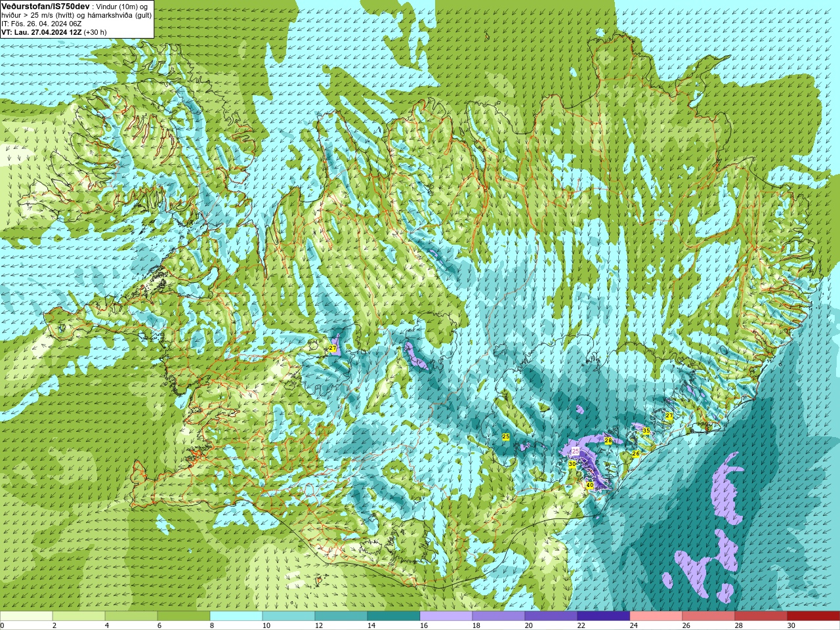Click the 'IT: Fös. 26. 04. 2024 06Z' line
840x630 pixels.
[x=41, y=24]
